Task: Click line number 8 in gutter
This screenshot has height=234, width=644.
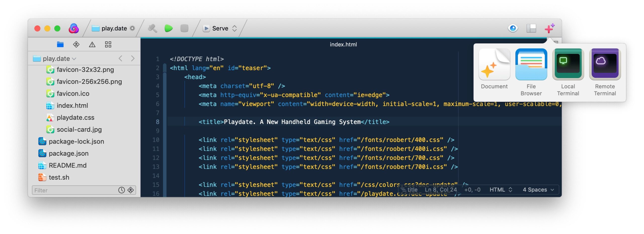Action: point(157,122)
